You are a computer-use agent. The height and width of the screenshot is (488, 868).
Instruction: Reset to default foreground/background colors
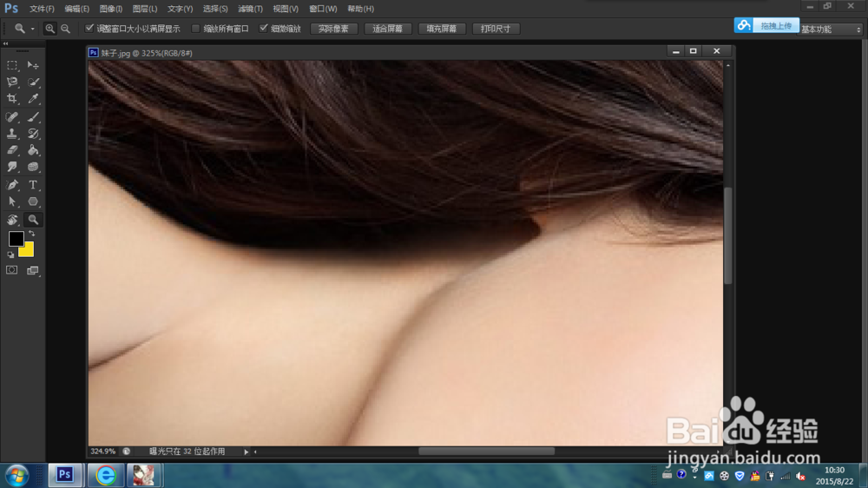tap(10, 254)
